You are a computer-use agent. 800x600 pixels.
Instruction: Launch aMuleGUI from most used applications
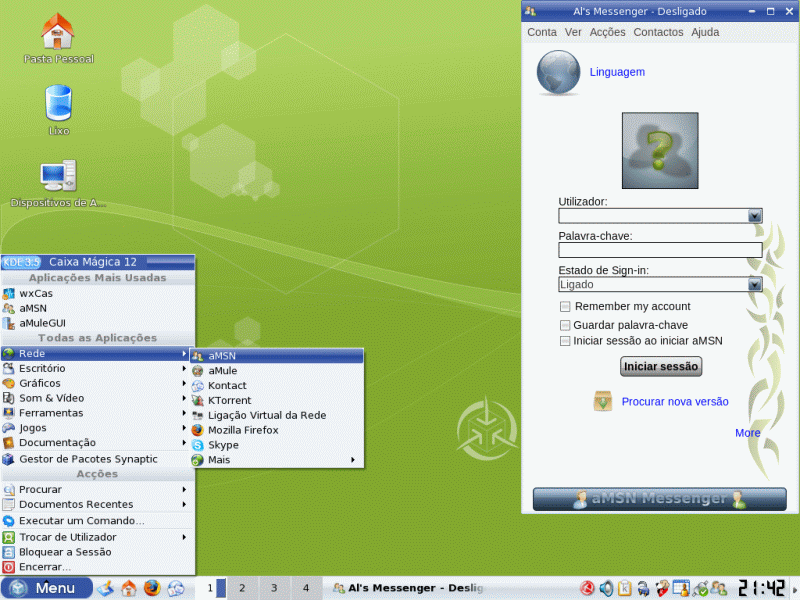[x=98, y=322]
